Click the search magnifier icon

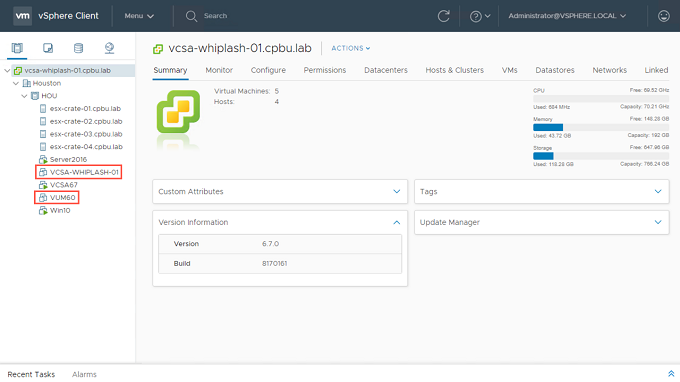191,16
